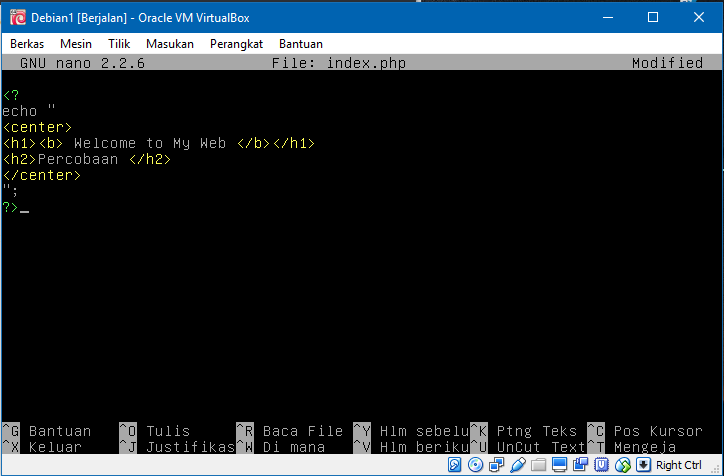Click the shared folders status icon
Image resolution: width=724 pixels, height=476 pixels.
[538, 464]
